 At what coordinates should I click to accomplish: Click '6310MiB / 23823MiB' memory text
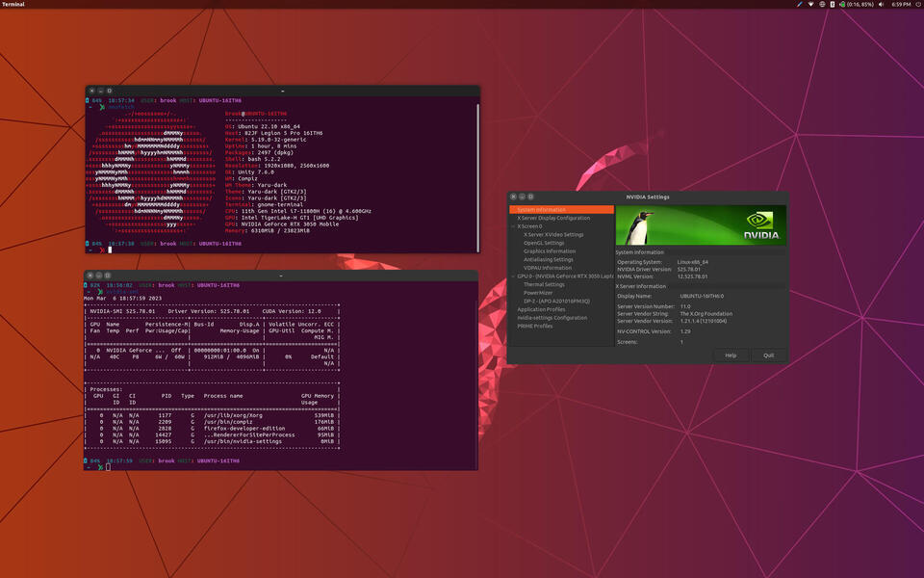pyautogui.click(x=280, y=230)
